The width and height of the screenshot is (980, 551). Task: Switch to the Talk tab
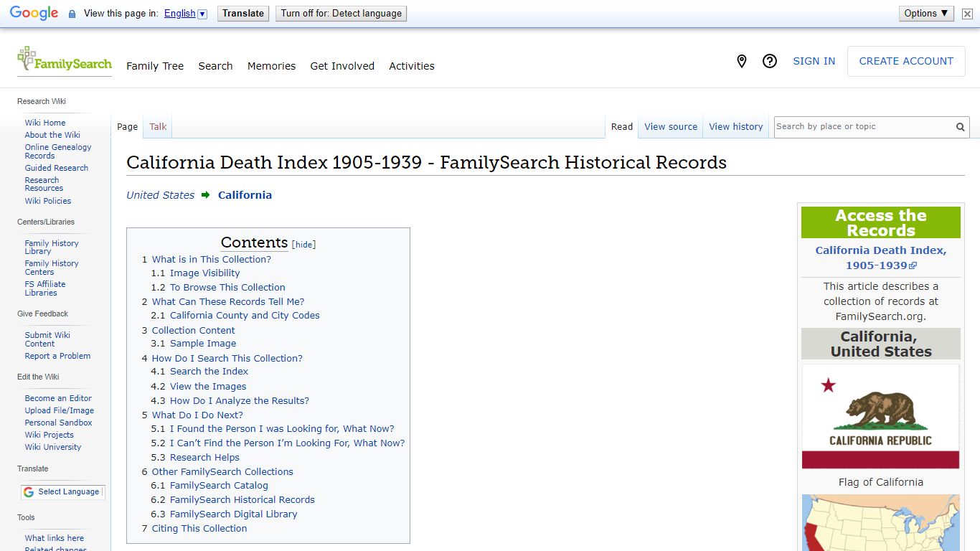coord(158,127)
